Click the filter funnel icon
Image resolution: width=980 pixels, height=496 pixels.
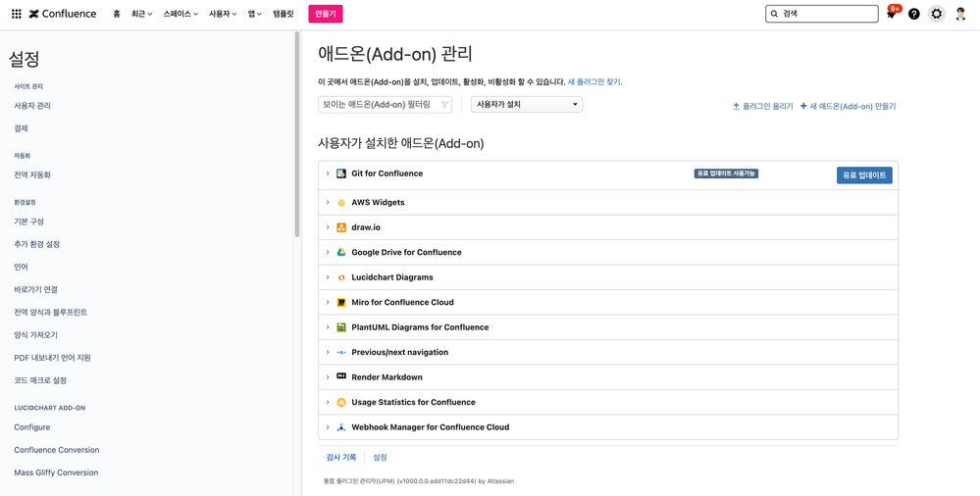pos(444,105)
